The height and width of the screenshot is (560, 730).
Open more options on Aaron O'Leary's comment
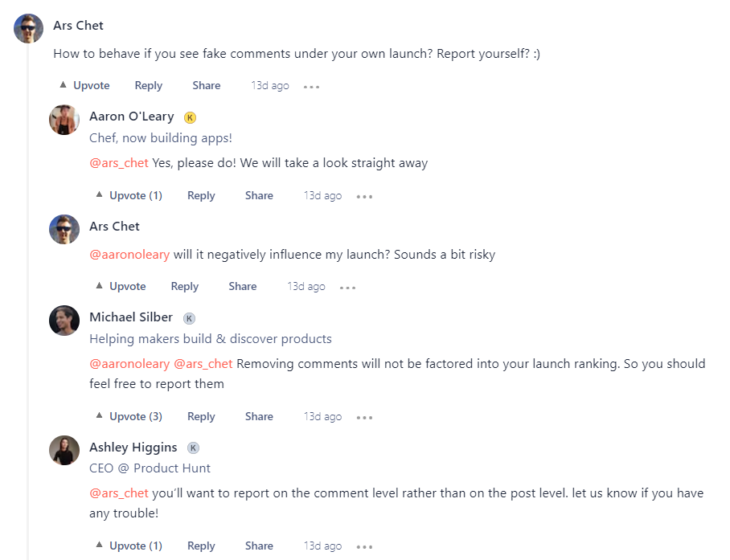pos(364,197)
